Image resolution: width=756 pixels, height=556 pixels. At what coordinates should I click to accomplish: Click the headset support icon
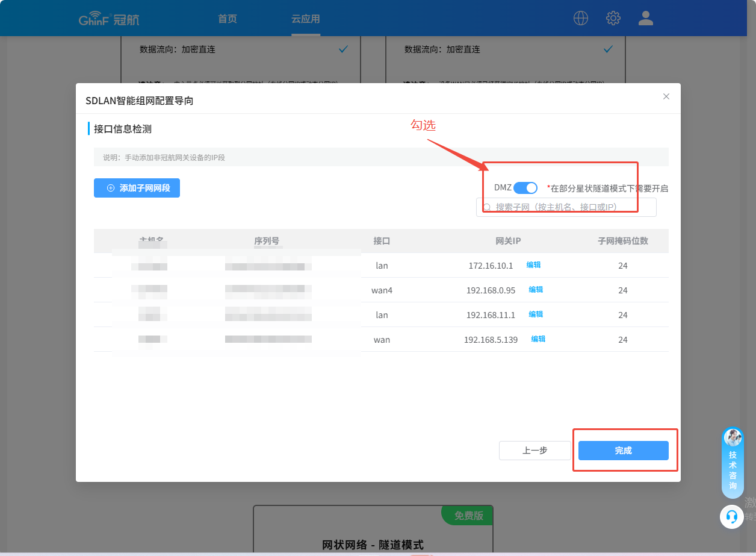click(732, 517)
